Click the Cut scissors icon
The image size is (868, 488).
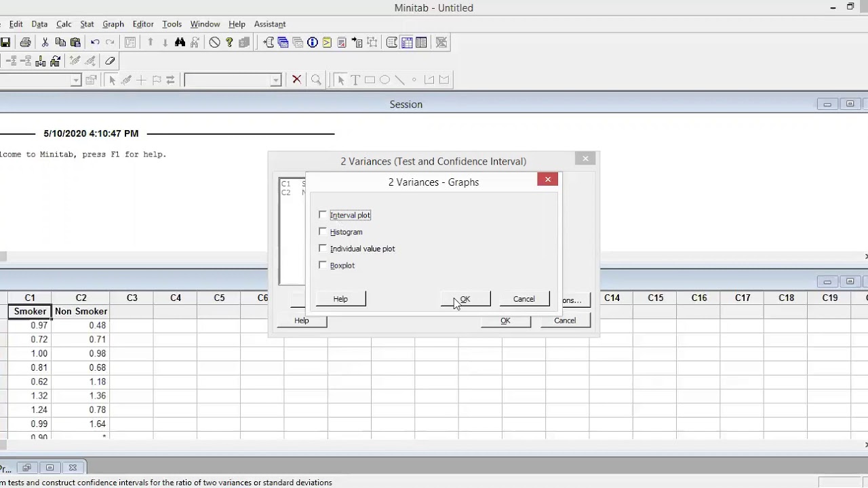pos(45,42)
